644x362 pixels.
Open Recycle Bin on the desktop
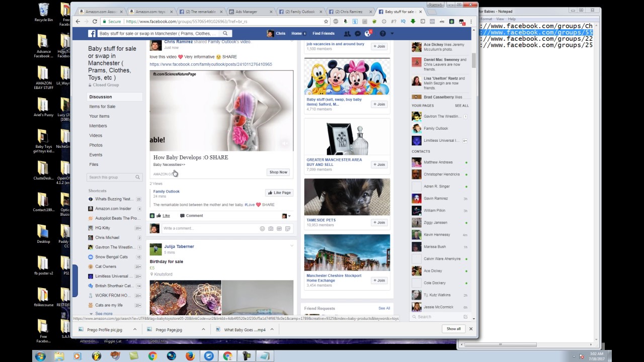[x=44, y=13]
